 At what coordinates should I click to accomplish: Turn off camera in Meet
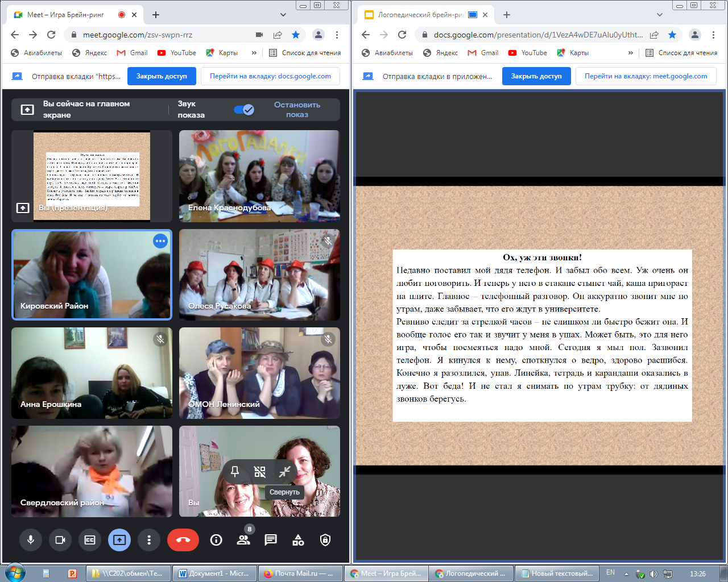pos(60,540)
